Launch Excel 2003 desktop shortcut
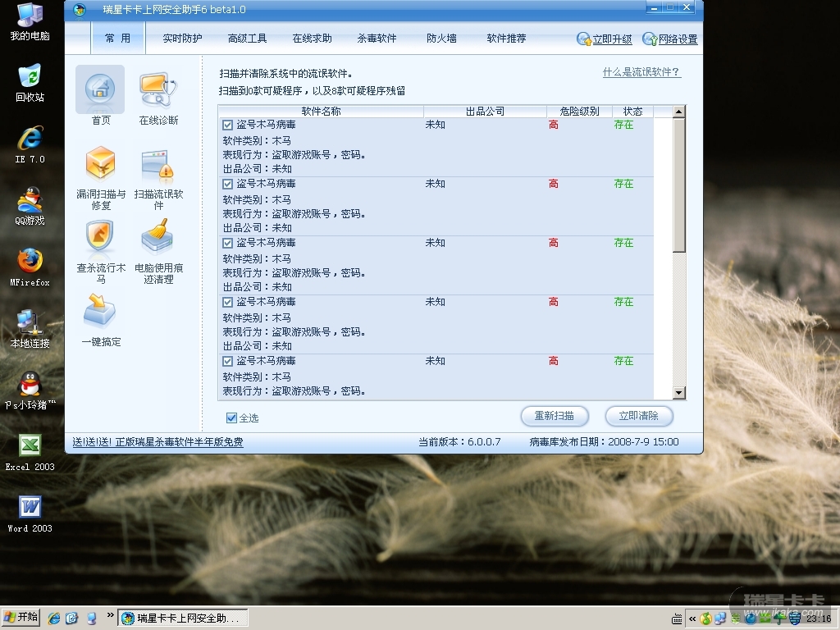840x630 pixels. point(30,453)
